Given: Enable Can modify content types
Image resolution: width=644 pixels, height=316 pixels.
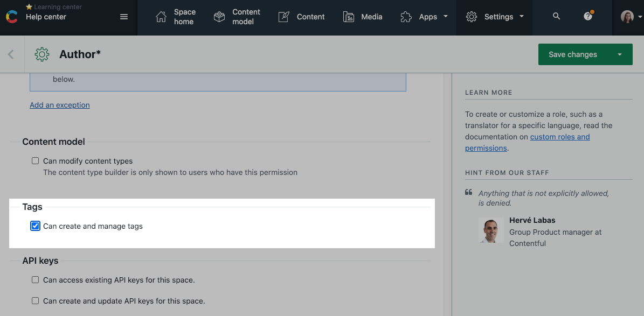Looking at the screenshot, I should pyautogui.click(x=36, y=161).
